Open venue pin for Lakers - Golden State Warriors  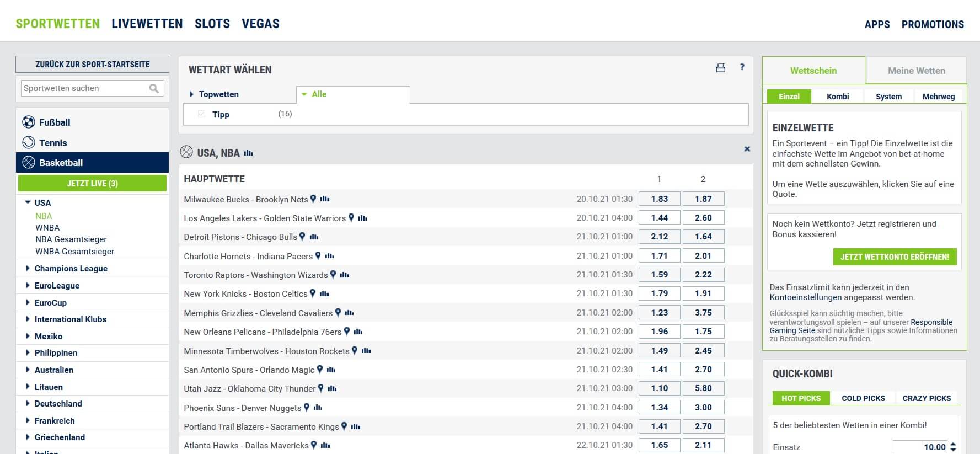(x=351, y=217)
